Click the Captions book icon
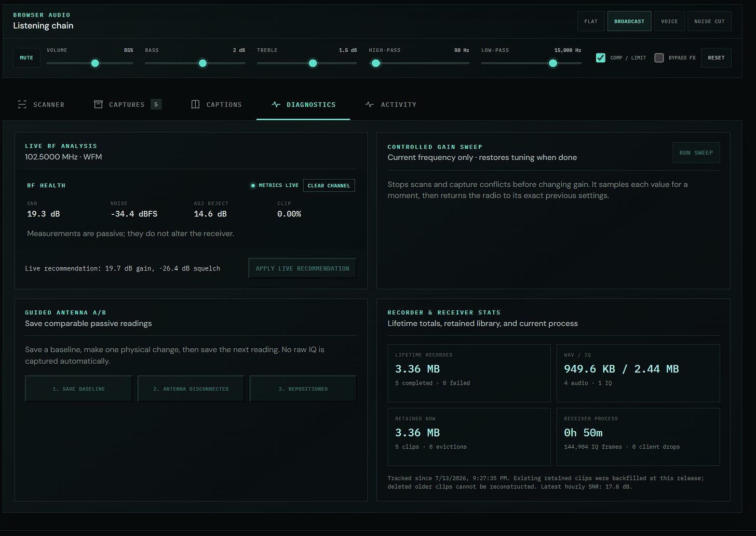Image resolution: width=756 pixels, height=536 pixels. (x=195, y=104)
